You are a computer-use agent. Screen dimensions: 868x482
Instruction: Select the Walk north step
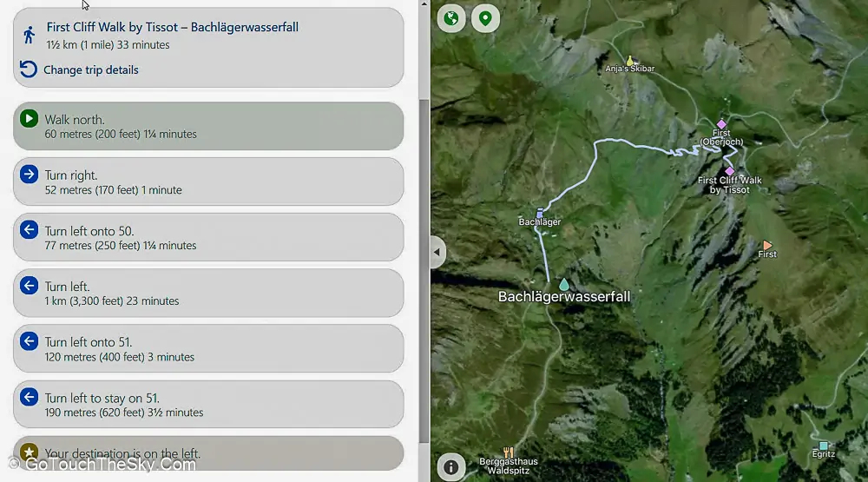click(x=208, y=126)
